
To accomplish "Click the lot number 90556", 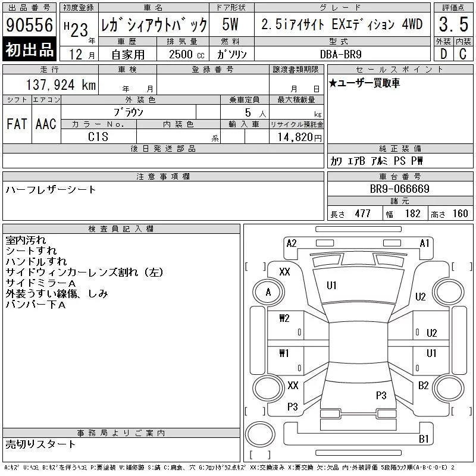I will [29, 24].
